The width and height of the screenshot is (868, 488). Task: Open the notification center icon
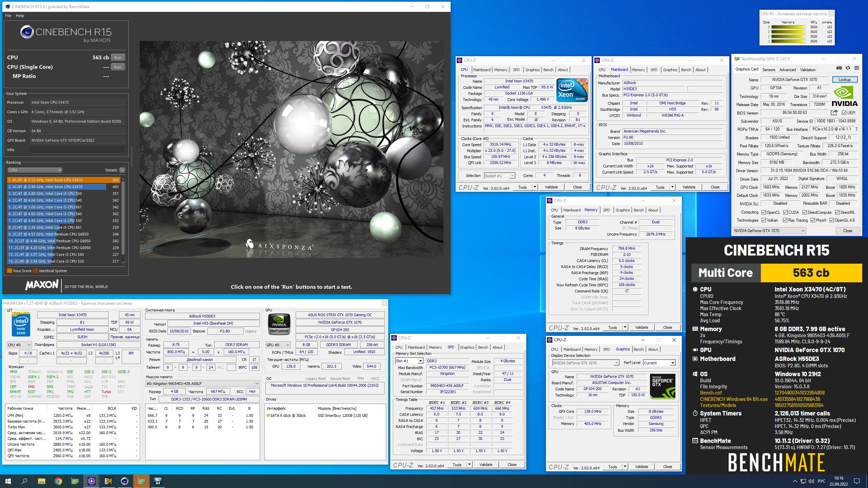coord(856,481)
